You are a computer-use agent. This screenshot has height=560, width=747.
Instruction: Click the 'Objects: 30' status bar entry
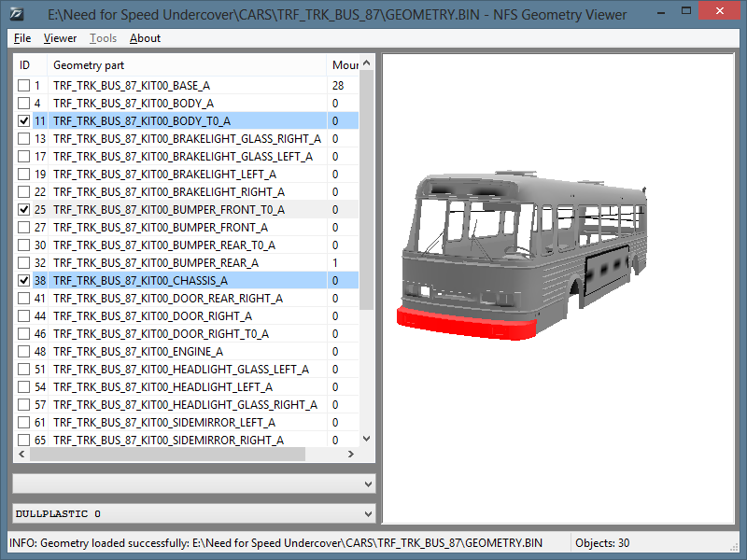pos(602,543)
